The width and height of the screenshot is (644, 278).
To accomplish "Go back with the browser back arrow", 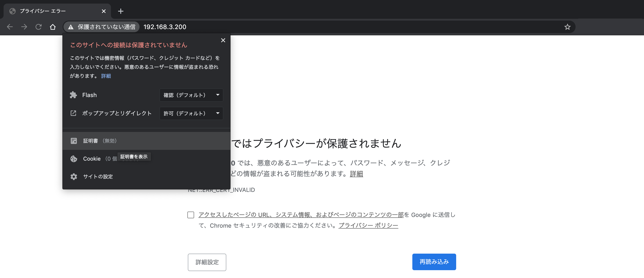I will click(10, 27).
